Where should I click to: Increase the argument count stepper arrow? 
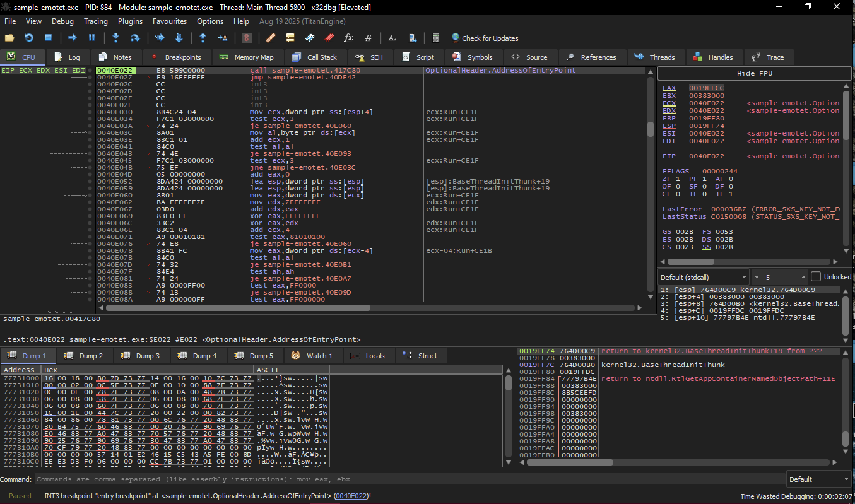coord(803,277)
